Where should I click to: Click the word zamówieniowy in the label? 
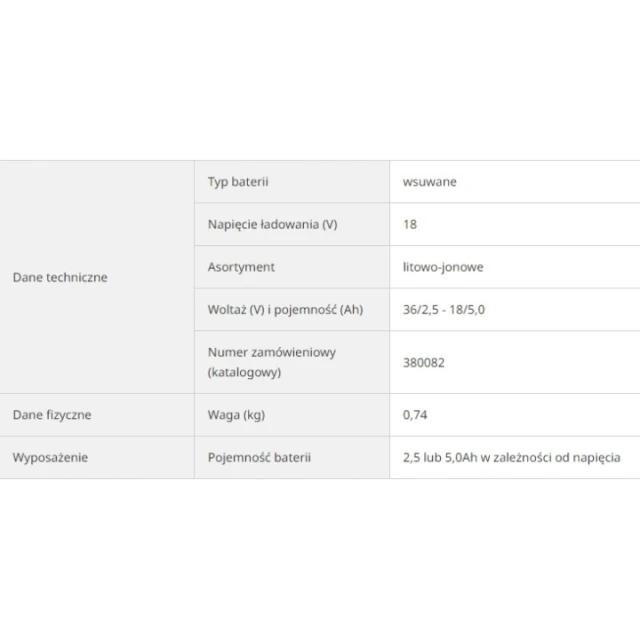tap(294, 352)
